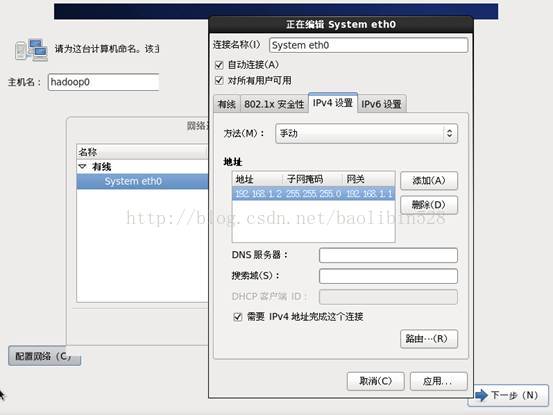
Task: Toggle the 对所有用户可用 checkbox
Action: click(x=219, y=80)
